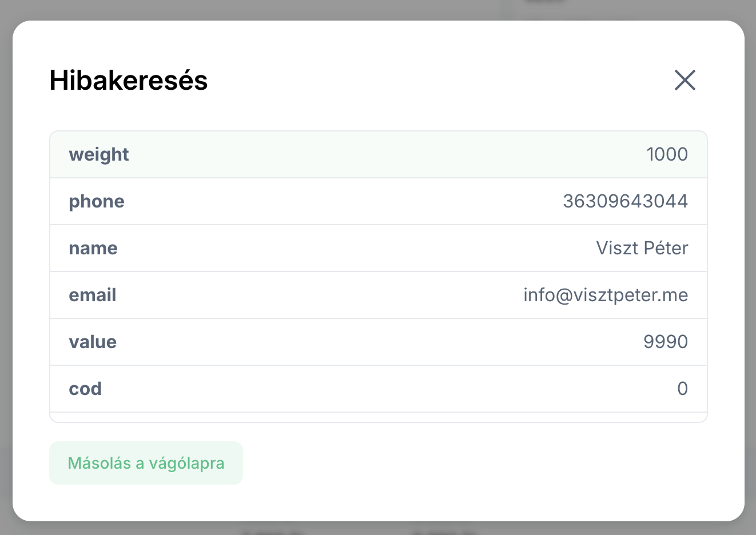
Task: Click the value field label
Action: click(x=92, y=342)
